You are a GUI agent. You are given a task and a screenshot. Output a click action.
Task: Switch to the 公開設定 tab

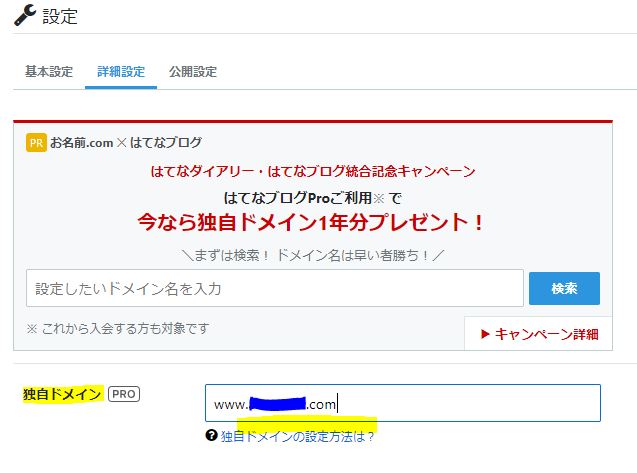tap(193, 72)
